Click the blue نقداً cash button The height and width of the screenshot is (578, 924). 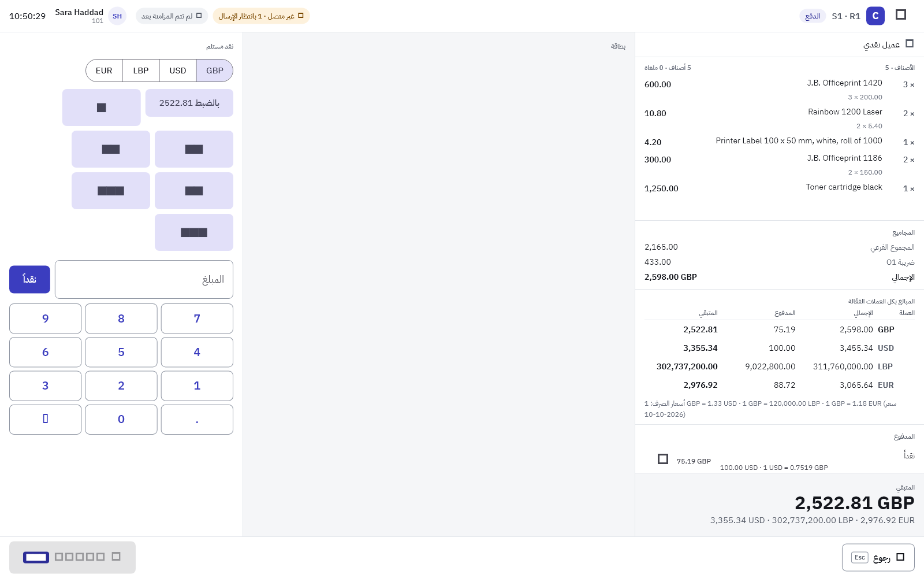(x=29, y=279)
